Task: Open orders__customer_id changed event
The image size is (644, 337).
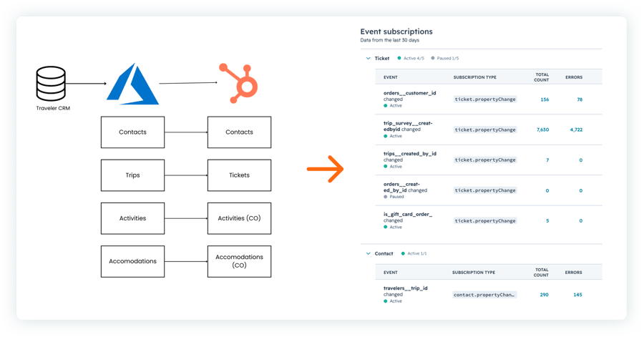Action: (x=409, y=96)
